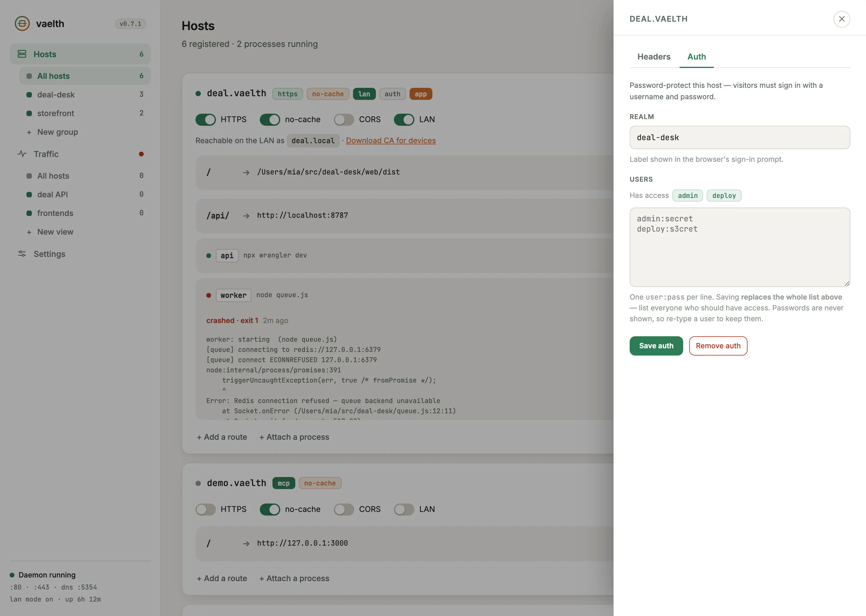Click Remove auth button
The image size is (866, 616).
(718, 346)
